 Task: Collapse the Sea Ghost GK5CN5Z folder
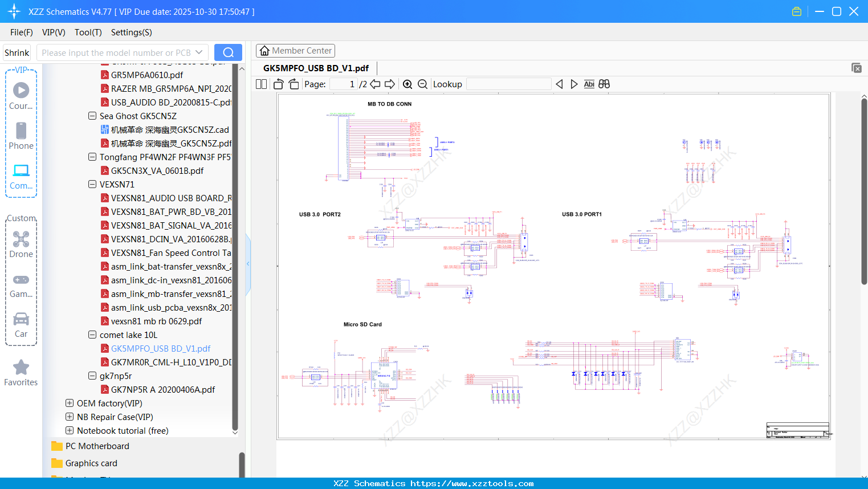pyautogui.click(x=92, y=116)
